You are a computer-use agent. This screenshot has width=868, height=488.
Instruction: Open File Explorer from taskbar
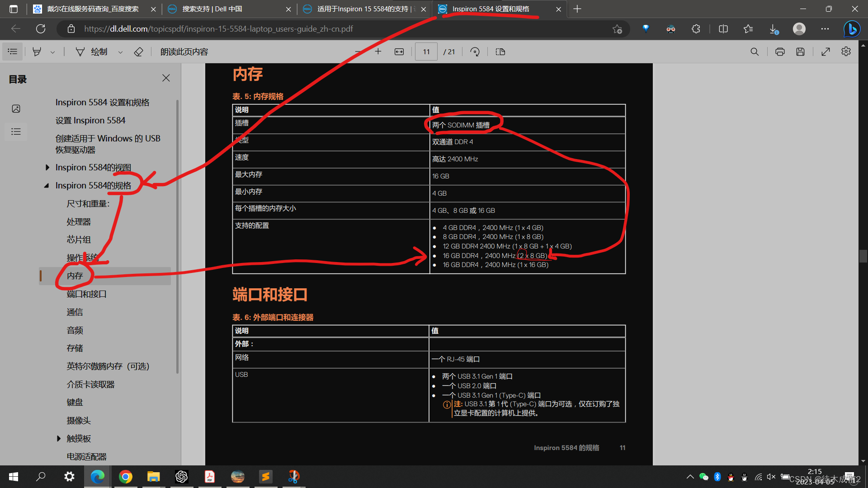(x=154, y=476)
